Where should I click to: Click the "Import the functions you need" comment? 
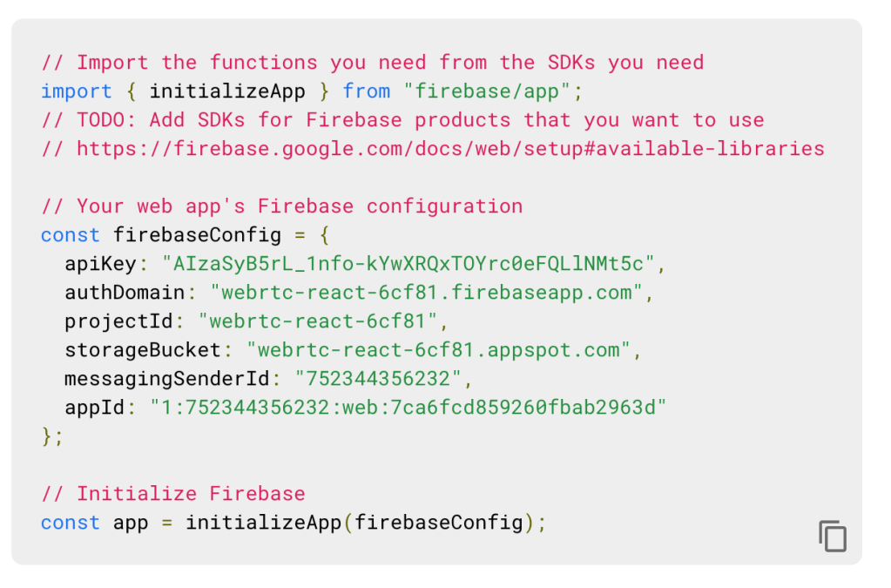point(372,63)
